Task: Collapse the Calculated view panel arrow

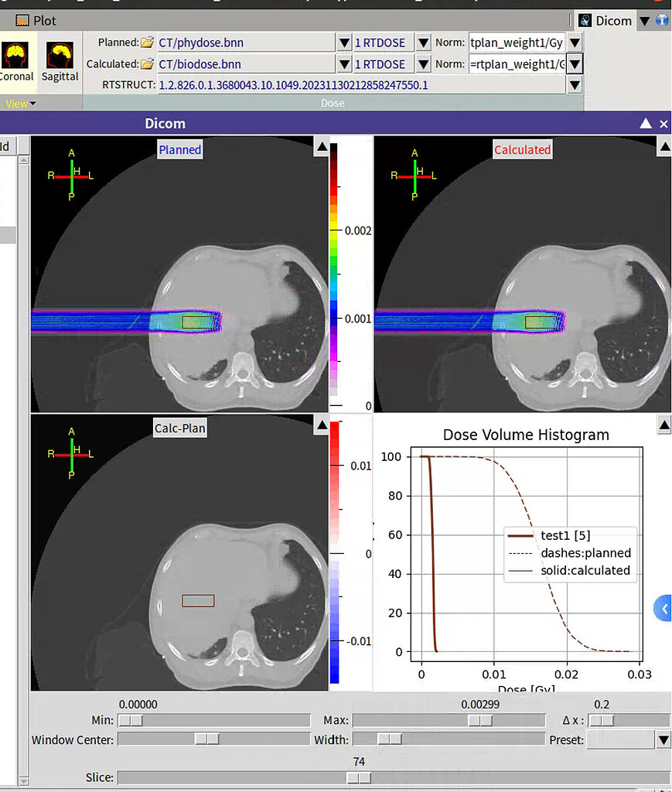Action: click(664, 146)
